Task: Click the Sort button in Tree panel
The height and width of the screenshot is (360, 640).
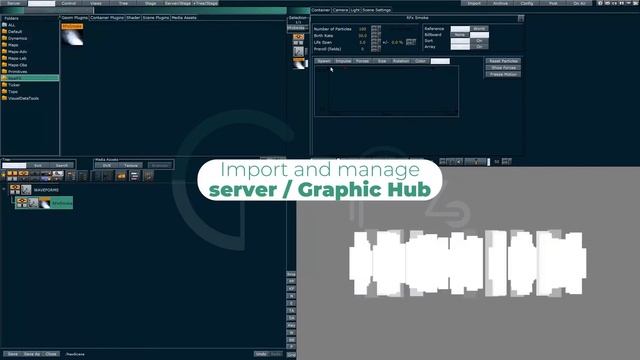Action: tap(38, 165)
